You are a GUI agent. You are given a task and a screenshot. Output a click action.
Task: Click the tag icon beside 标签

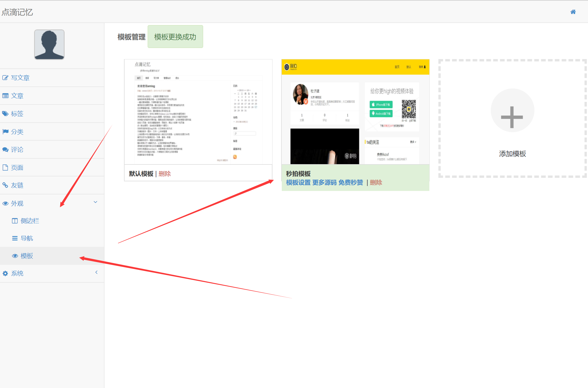5,114
